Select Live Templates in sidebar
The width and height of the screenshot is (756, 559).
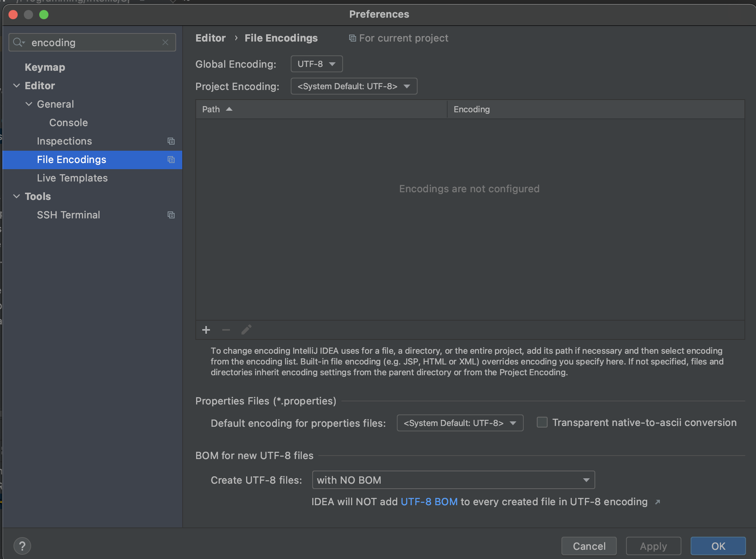point(72,178)
